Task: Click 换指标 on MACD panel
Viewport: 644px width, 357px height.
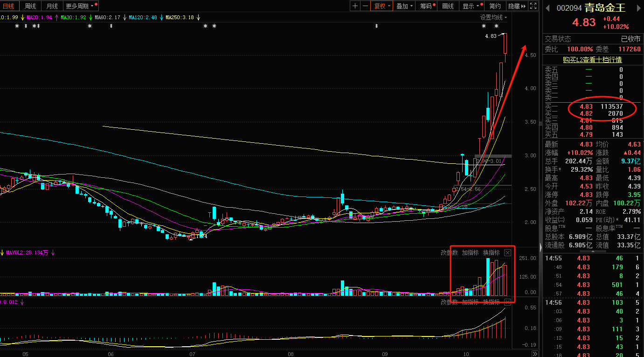Action: point(491,302)
